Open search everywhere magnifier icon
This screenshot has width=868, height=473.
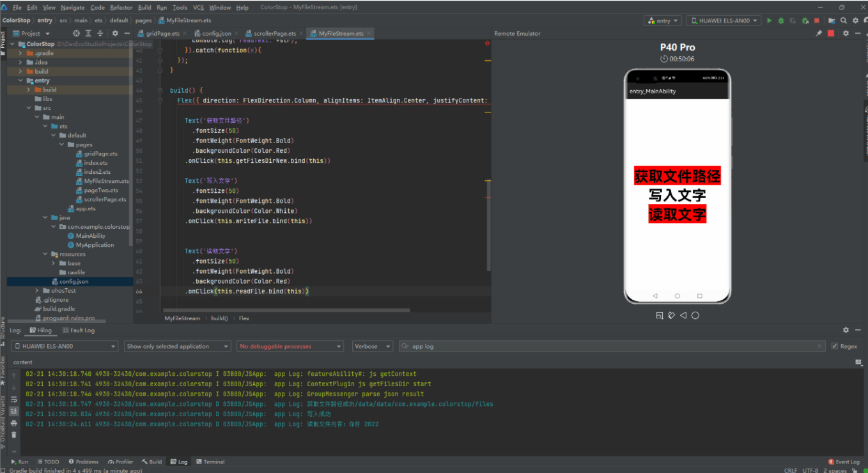tap(844, 20)
